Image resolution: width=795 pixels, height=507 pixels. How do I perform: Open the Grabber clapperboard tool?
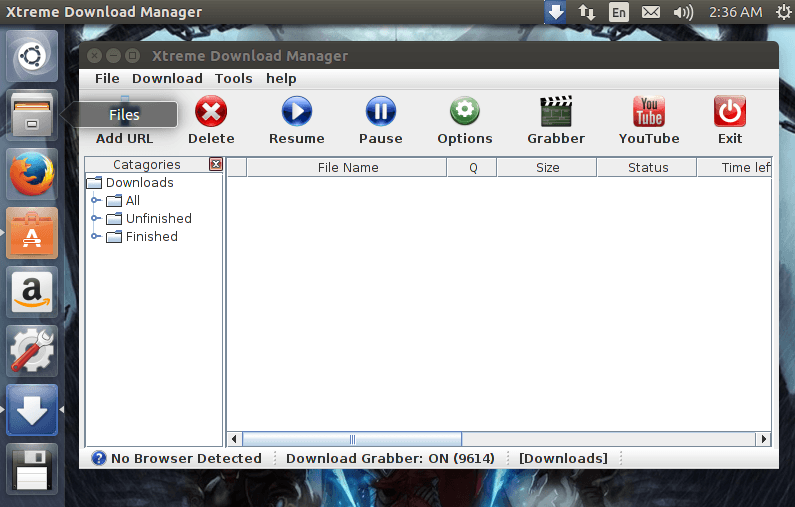click(556, 111)
